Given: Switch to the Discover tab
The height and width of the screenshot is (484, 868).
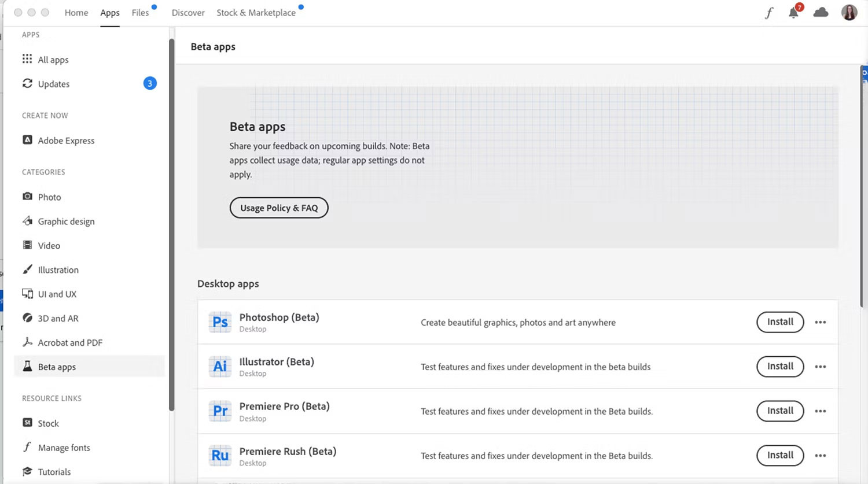Looking at the screenshot, I should (x=188, y=12).
